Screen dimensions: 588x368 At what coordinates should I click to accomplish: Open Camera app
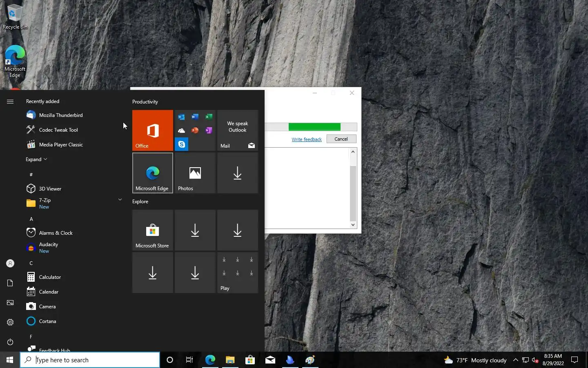(73, 307)
